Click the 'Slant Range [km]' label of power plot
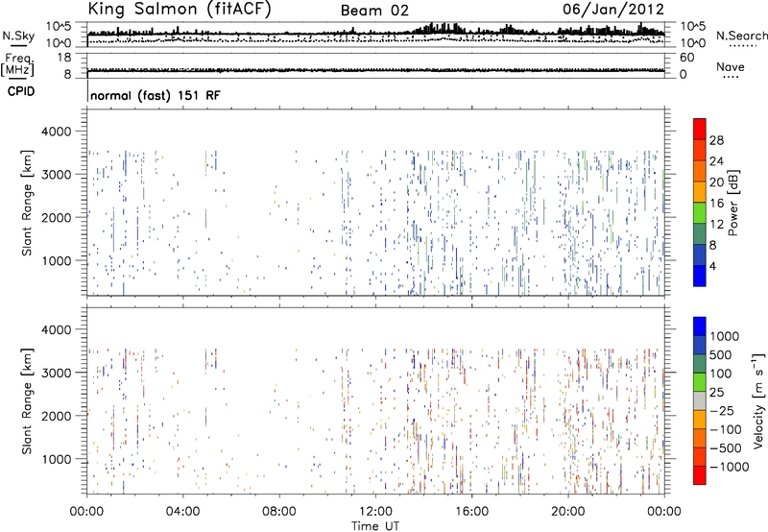Viewport: 768px width, 532px height. coord(27,203)
